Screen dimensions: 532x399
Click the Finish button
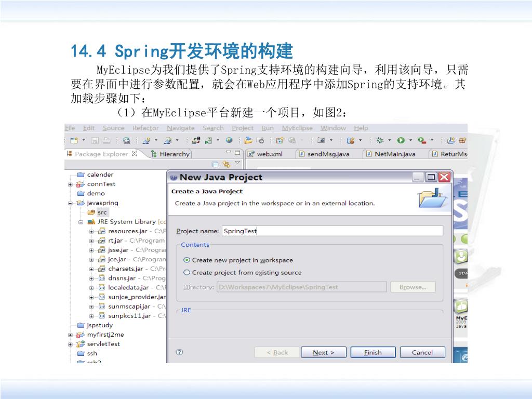373,353
